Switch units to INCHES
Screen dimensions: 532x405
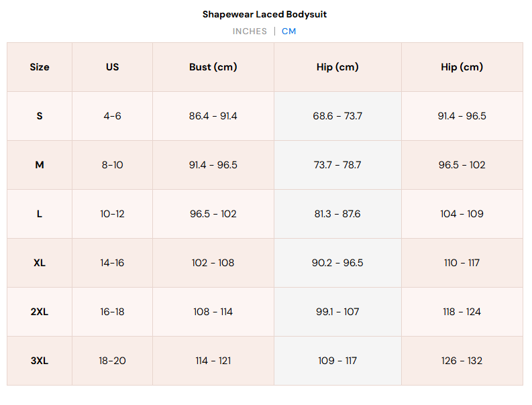250,32
